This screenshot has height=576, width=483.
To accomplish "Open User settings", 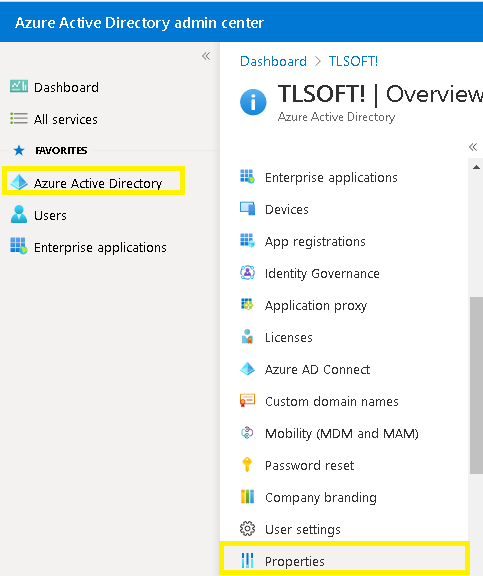I will tap(303, 529).
